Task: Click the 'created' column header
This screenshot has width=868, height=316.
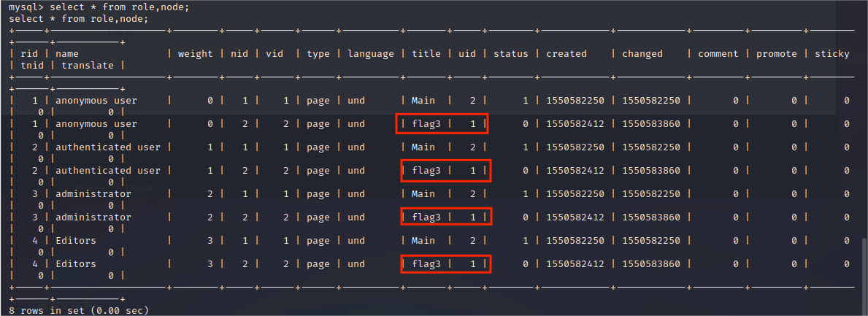Action: (x=566, y=54)
